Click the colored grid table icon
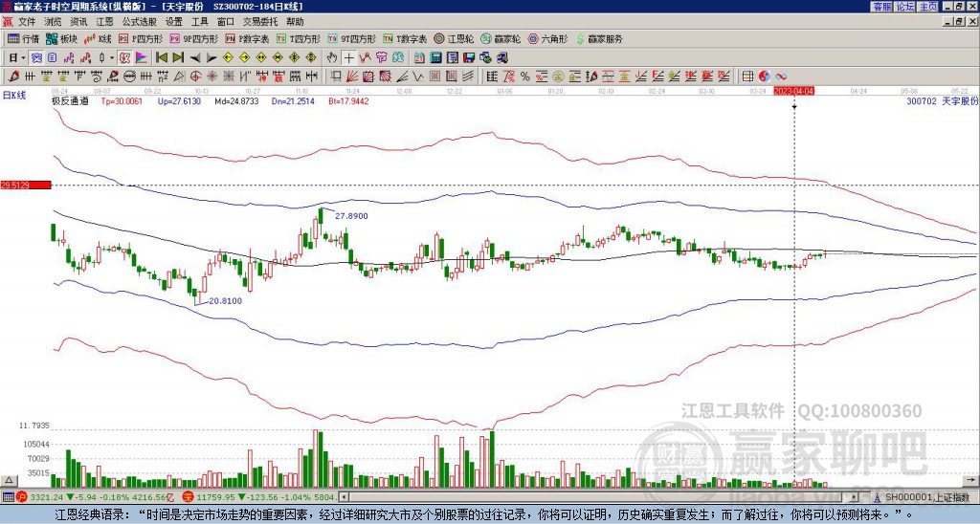 (x=747, y=76)
